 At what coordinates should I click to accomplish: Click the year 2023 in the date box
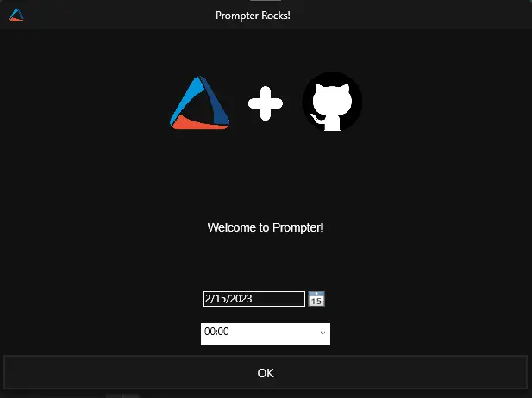241,299
